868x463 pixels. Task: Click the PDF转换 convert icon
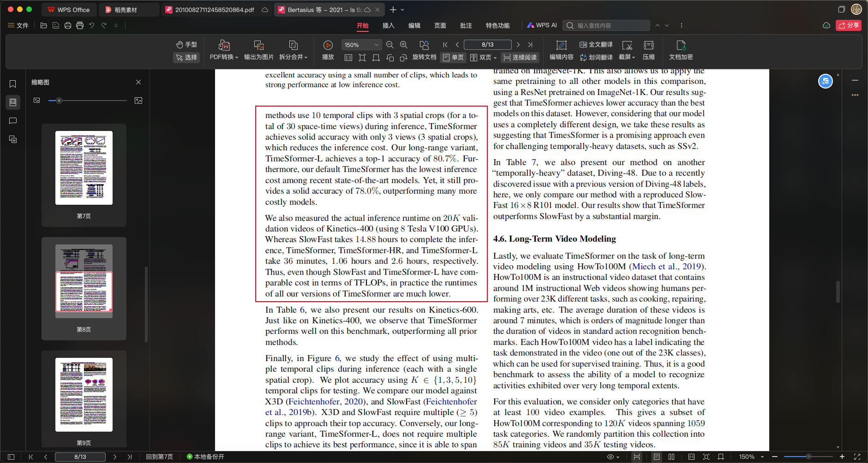point(224,45)
